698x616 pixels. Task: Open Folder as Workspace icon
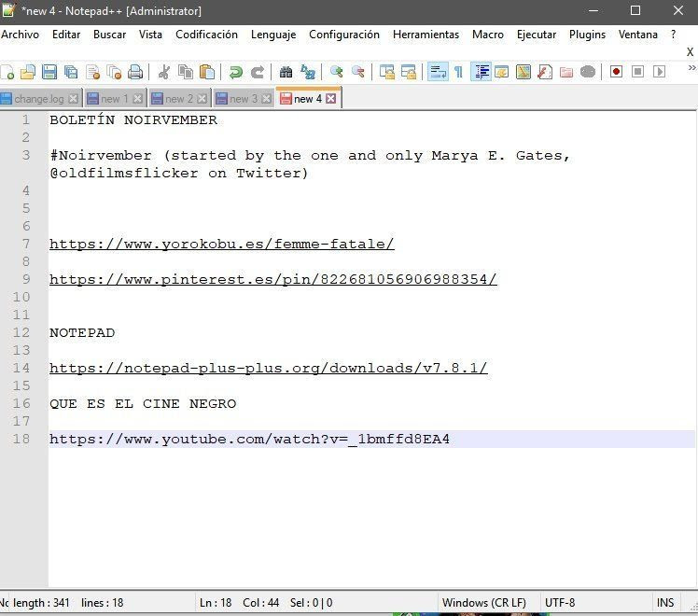[566, 72]
